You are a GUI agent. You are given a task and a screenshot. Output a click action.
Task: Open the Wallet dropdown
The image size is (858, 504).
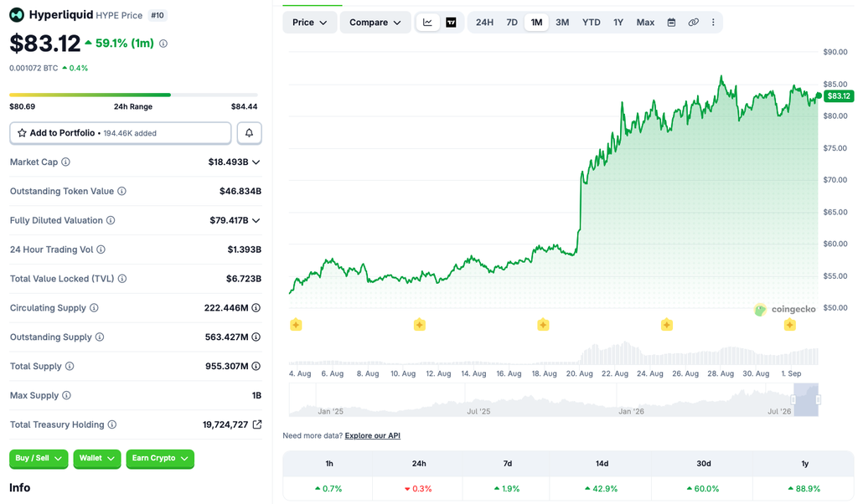click(x=97, y=459)
